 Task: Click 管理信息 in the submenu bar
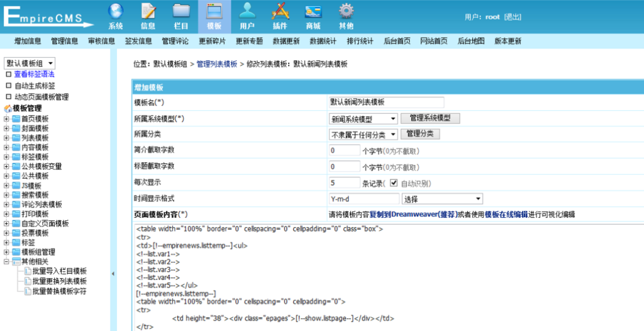tap(65, 41)
